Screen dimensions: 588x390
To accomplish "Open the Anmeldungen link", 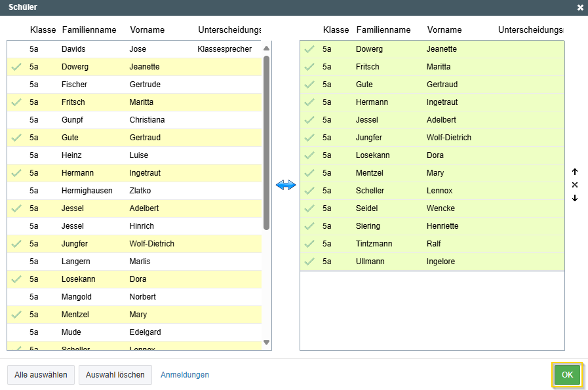I will pyautogui.click(x=185, y=375).
